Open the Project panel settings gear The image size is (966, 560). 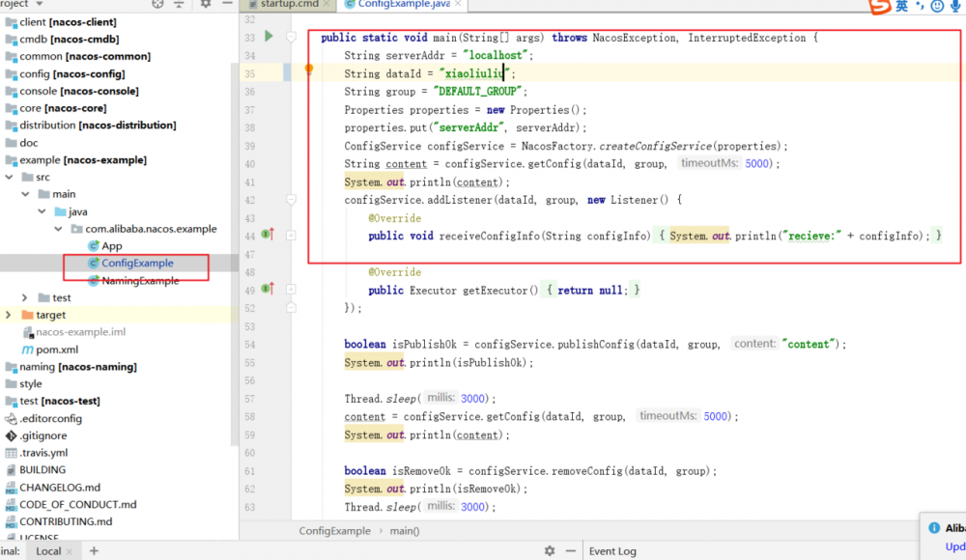pyautogui.click(x=206, y=4)
